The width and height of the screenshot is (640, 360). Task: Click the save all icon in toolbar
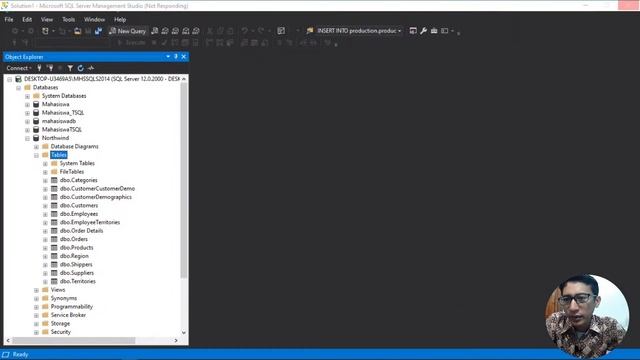click(x=98, y=31)
